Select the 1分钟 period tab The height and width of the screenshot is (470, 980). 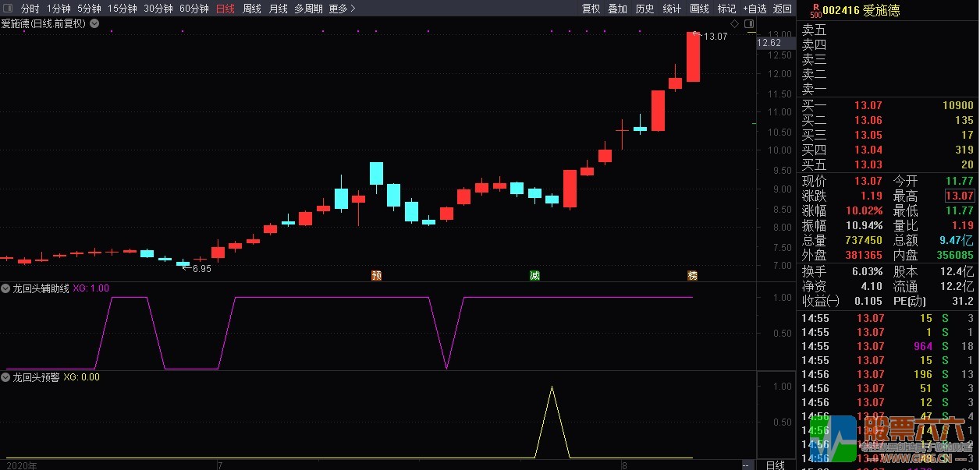tap(59, 9)
